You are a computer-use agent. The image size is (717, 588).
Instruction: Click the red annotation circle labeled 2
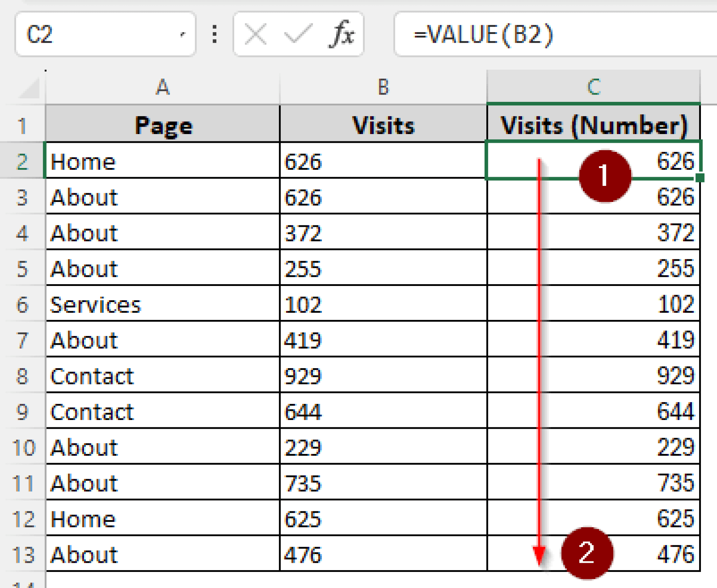588,554
